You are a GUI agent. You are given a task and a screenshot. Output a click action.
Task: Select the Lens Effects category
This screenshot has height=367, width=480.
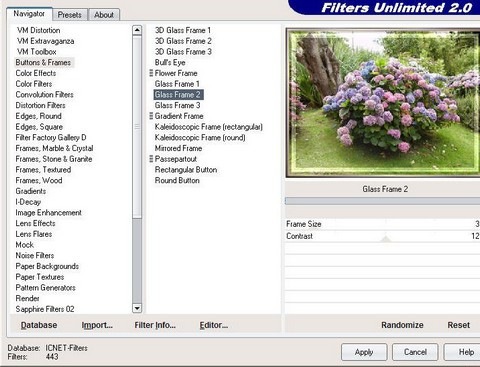pos(35,223)
